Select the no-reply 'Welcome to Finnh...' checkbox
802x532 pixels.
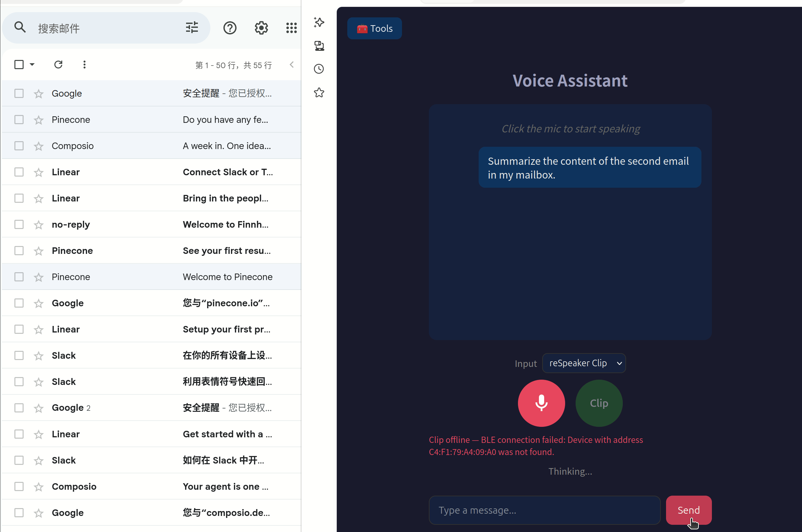(19, 224)
